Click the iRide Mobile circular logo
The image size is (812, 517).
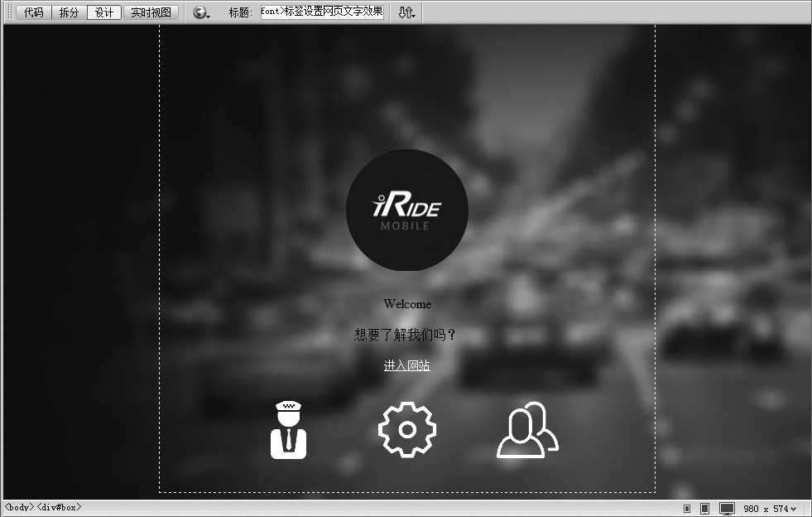pyautogui.click(x=407, y=210)
